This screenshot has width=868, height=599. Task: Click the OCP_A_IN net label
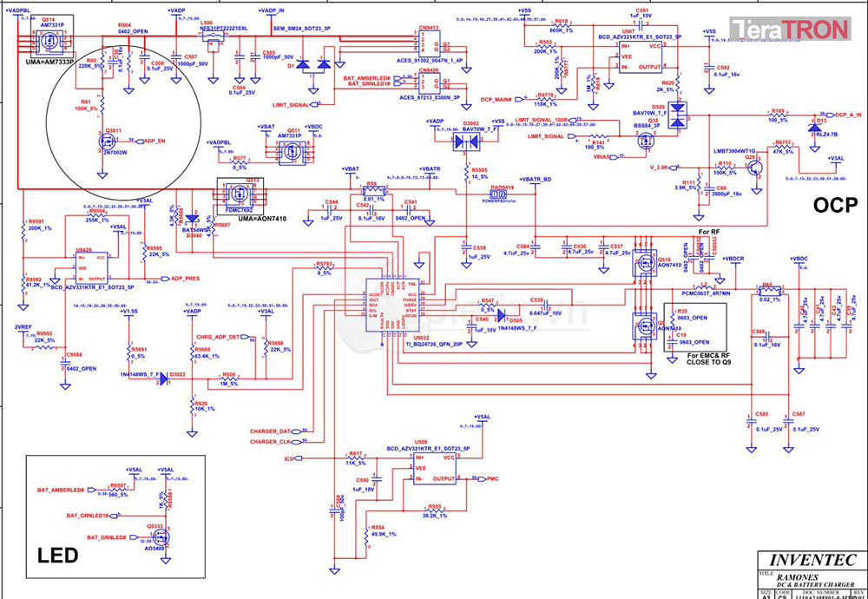[x=847, y=114]
